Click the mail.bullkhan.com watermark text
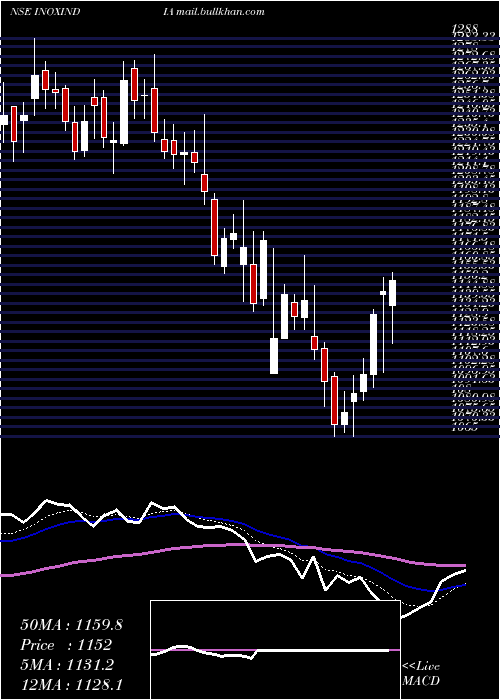 click(x=220, y=12)
